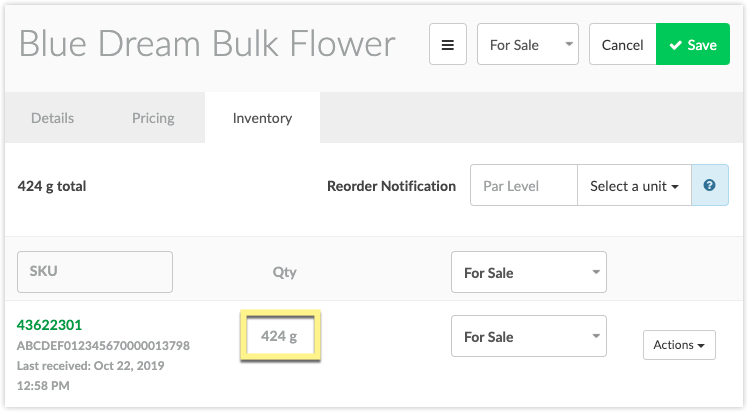
Task: Open the top For Sale status dropdown
Action: point(528,44)
